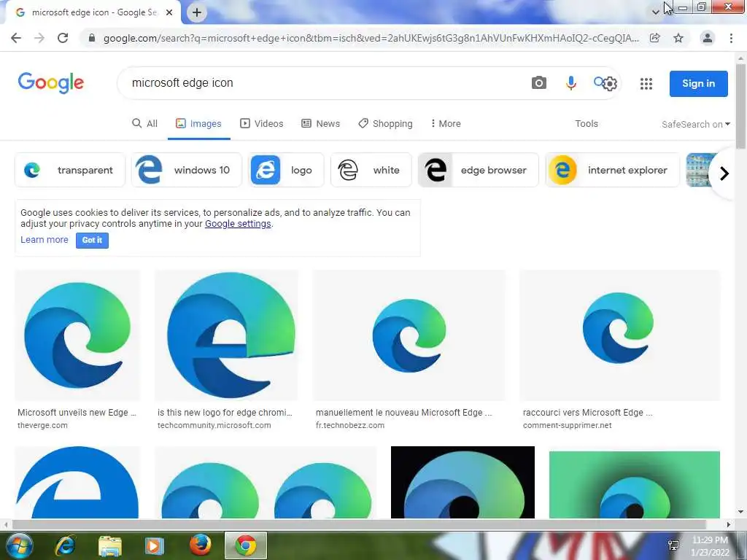Select the Images tab
This screenshot has width=747, height=560.
coord(198,124)
